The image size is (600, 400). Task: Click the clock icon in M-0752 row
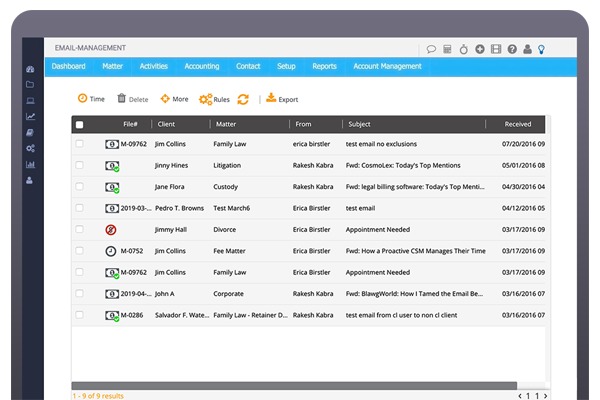[111, 251]
